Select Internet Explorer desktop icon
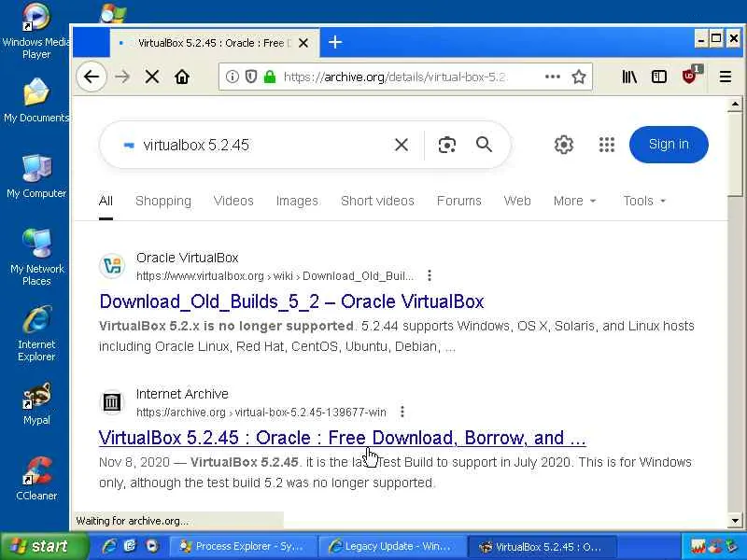The width and height of the screenshot is (747, 560). [x=36, y=333]
